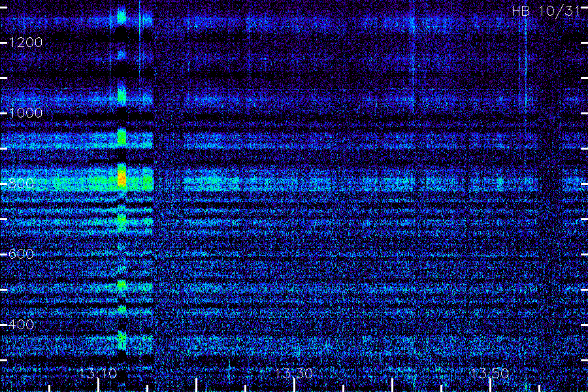The height and width of the screenshot is (392, 588).
Task: Click the 1000 frequency axis label
Action: (x=25, y=113)
